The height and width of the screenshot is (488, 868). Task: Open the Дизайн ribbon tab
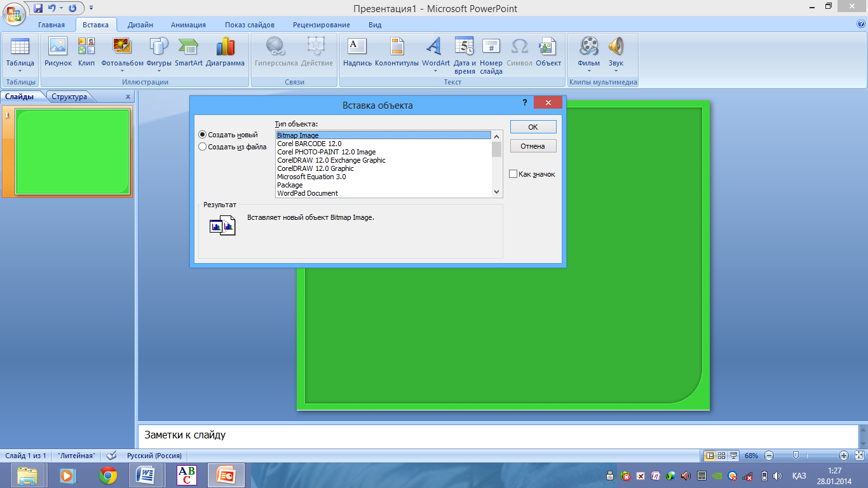(140, 25)
